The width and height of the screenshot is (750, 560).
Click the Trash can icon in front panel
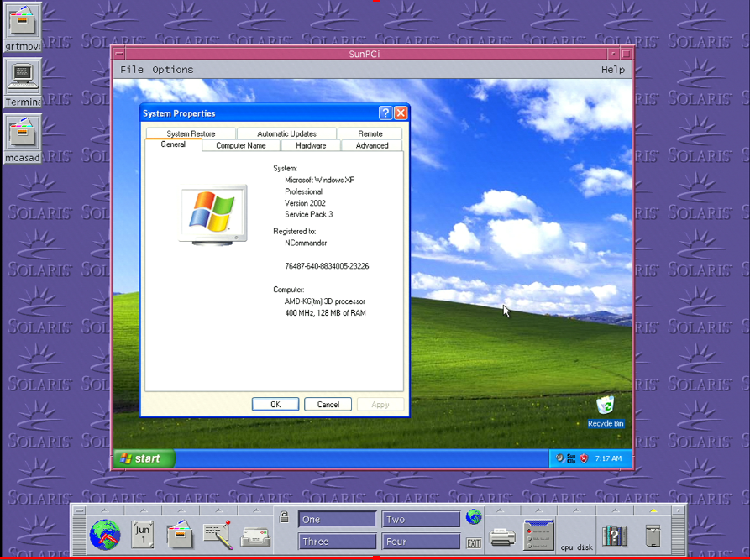(x=653, y=535)
